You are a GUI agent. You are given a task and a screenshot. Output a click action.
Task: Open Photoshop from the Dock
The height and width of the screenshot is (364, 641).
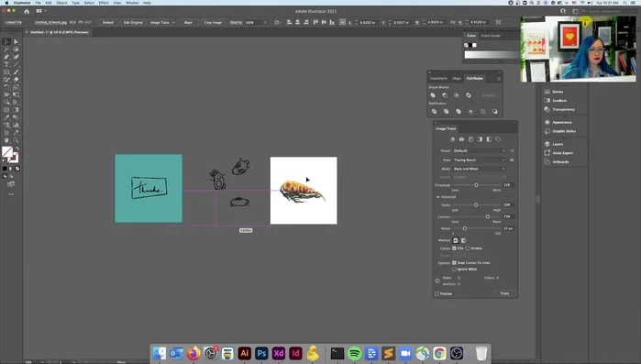point(261,353)
